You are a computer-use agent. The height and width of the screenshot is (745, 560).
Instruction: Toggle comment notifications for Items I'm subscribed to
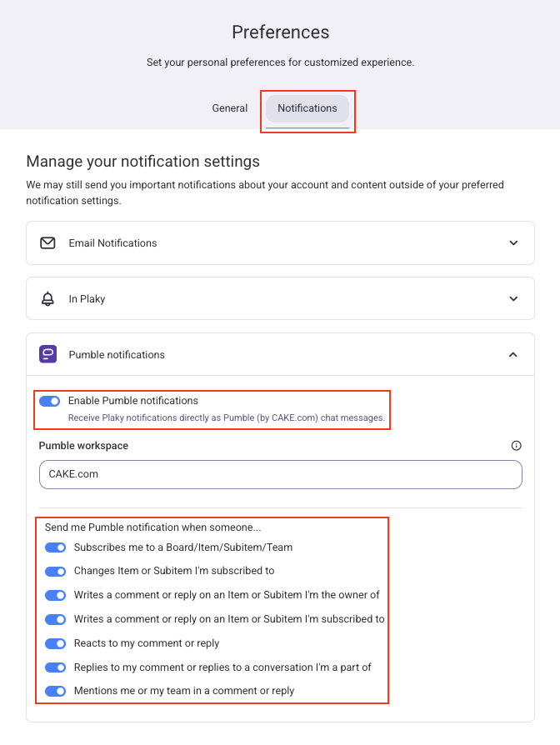(56, 619)
